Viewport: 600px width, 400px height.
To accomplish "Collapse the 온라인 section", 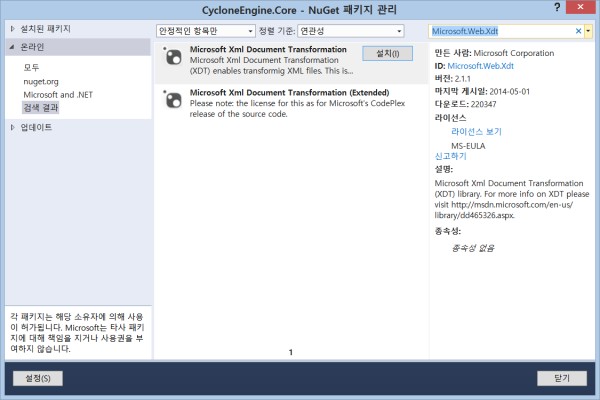I will point(12,47).
